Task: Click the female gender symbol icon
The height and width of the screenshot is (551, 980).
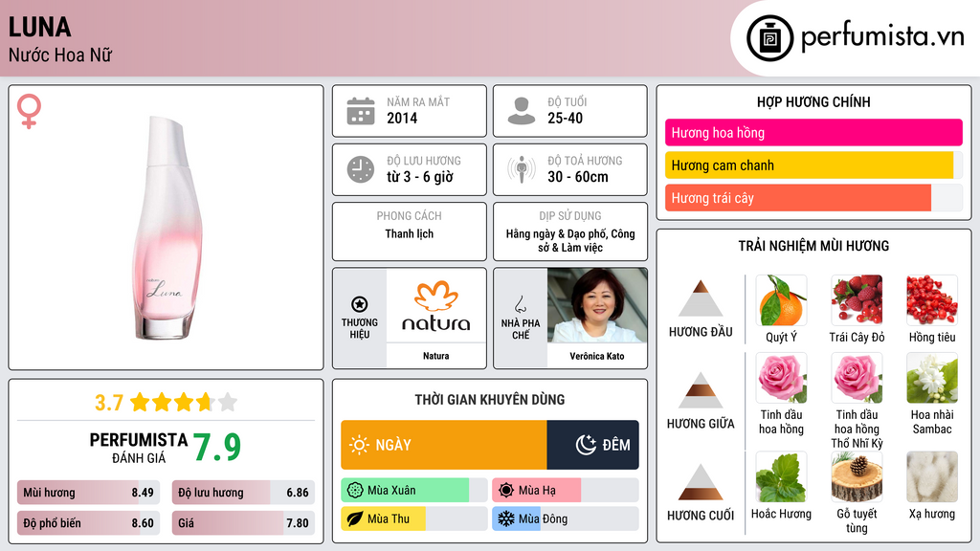Action: coord(29,111)
